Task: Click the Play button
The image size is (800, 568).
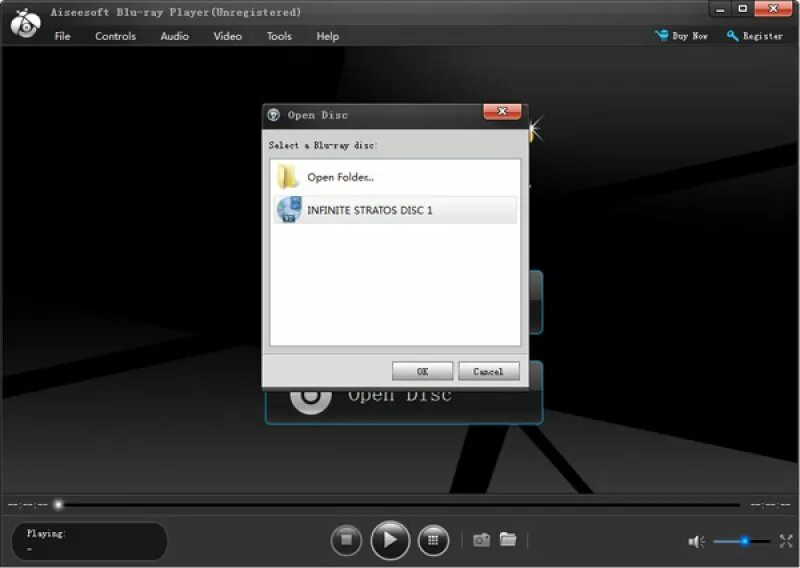Action: pyautogui.click(x=390, y=540)
